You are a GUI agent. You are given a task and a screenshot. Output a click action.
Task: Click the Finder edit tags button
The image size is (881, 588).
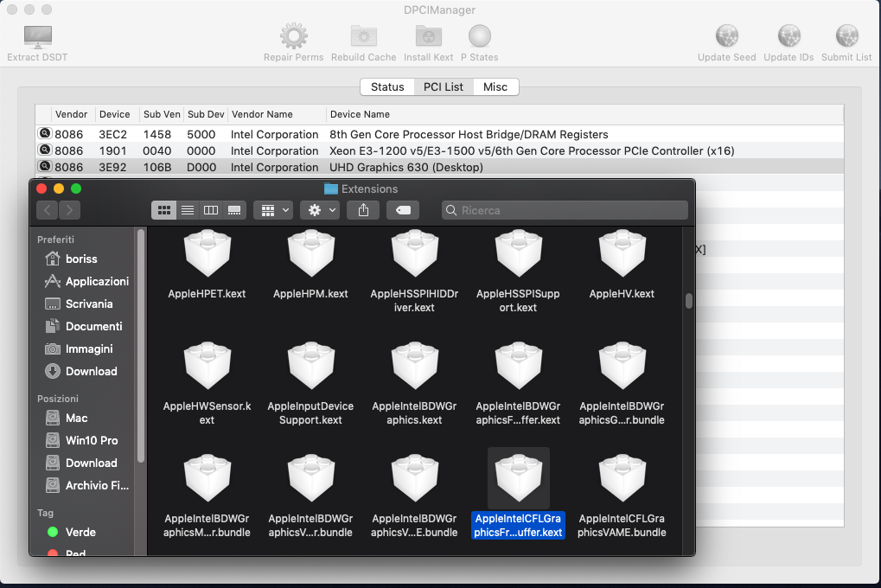point(404,210)
